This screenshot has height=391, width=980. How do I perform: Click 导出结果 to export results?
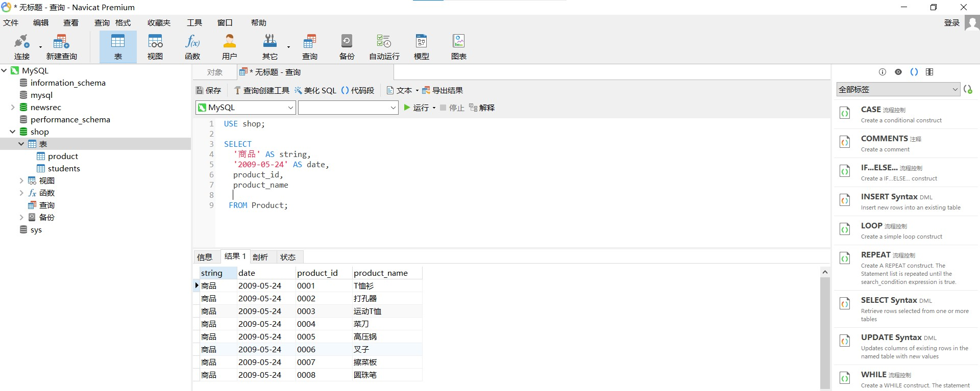(x=442, y=90)
